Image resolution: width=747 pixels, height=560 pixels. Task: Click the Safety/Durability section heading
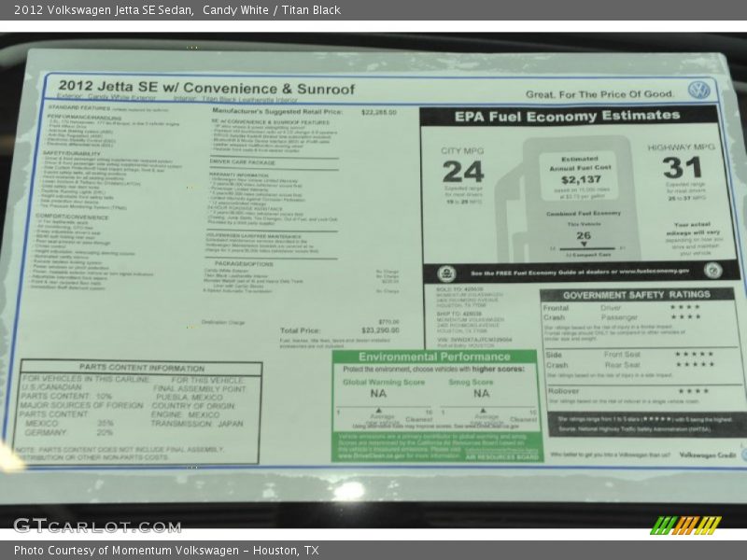click(x=72, y=153)
